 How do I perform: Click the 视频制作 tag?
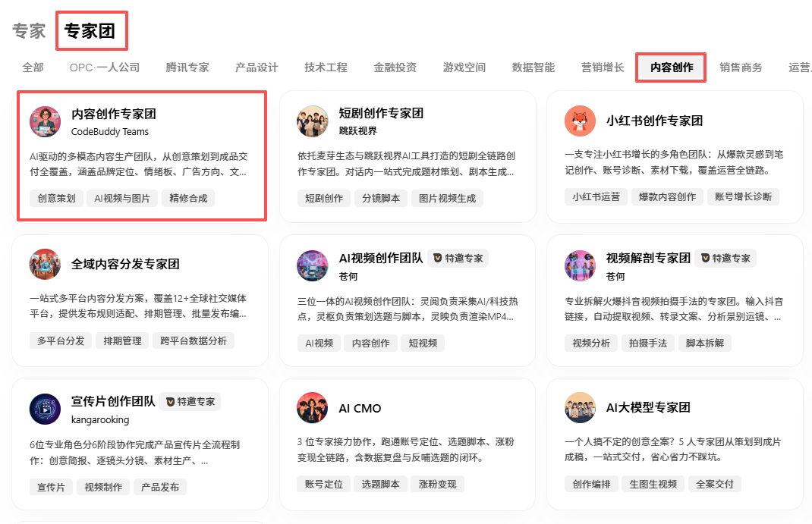(103, 488)
